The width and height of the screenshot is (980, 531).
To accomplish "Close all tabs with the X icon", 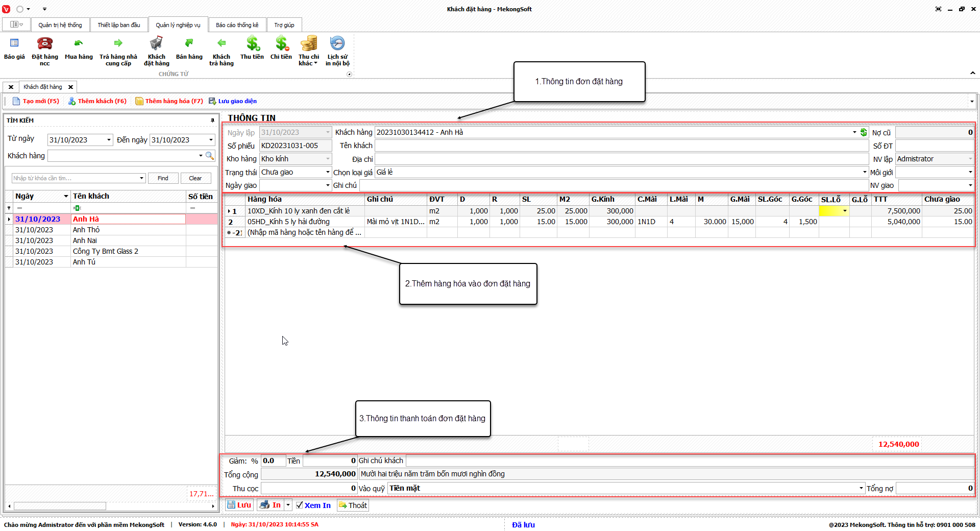I will tap(11, 87).
